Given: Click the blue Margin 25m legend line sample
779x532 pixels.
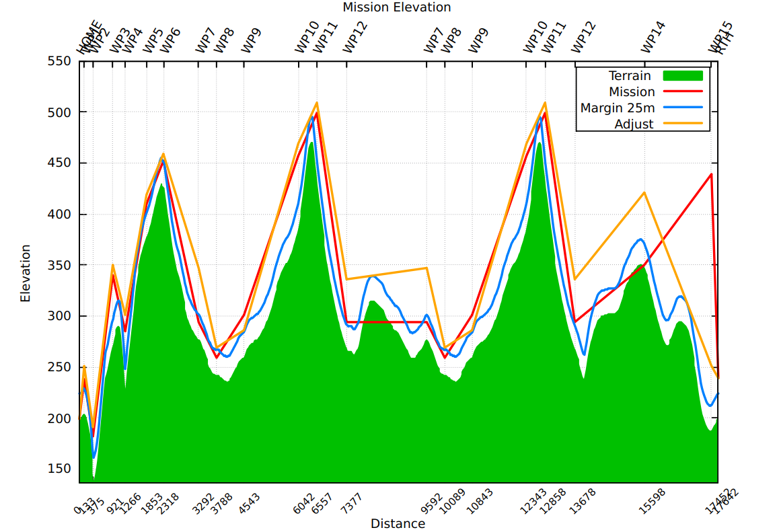Looking at the screenshot, I should (683, 108).
